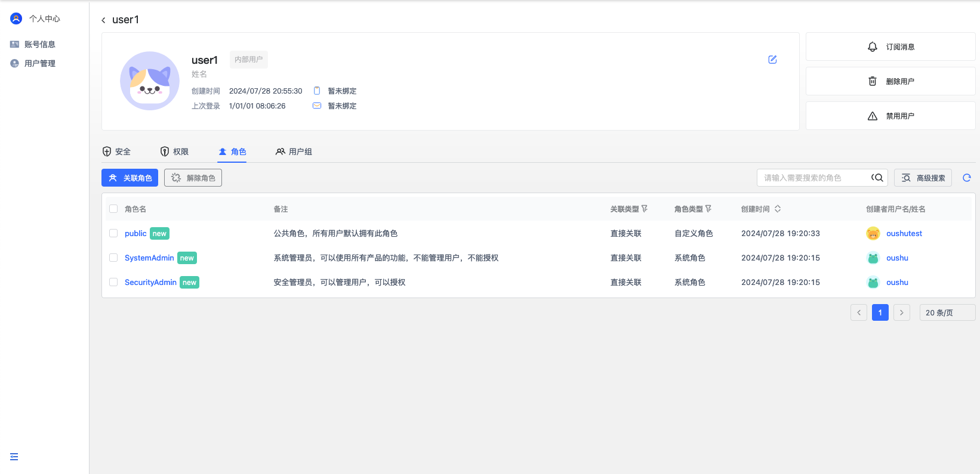Click oushutest creator avatar
Screen dimensions: 980x474
(873, 234)
